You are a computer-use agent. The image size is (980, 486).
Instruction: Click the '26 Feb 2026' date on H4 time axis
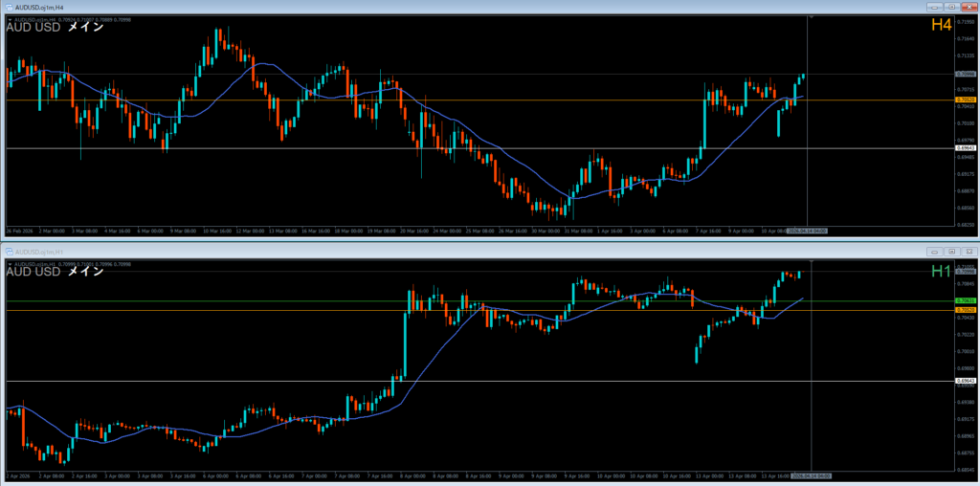[x=17, y=232]
